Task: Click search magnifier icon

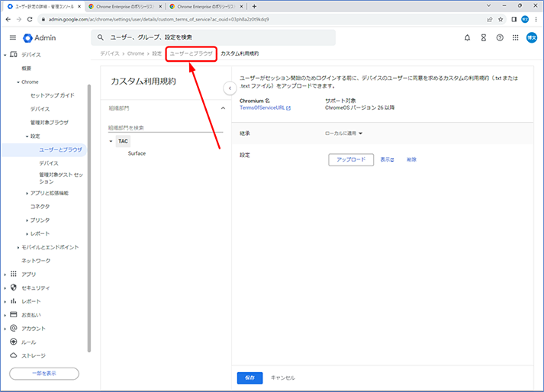Action: tap(100, 37)
